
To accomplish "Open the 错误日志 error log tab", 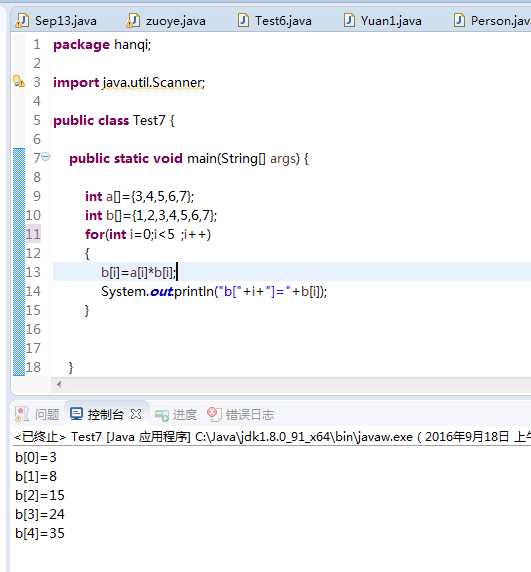I will click(241, 415).
